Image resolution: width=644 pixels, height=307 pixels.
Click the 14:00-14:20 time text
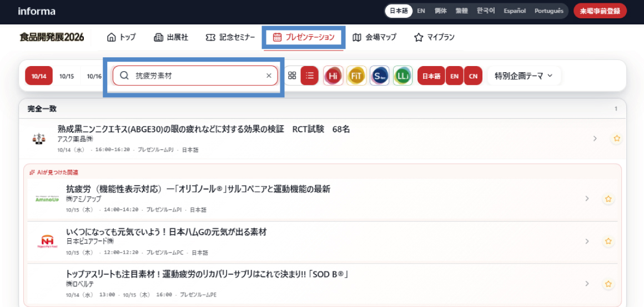(121, 210)
